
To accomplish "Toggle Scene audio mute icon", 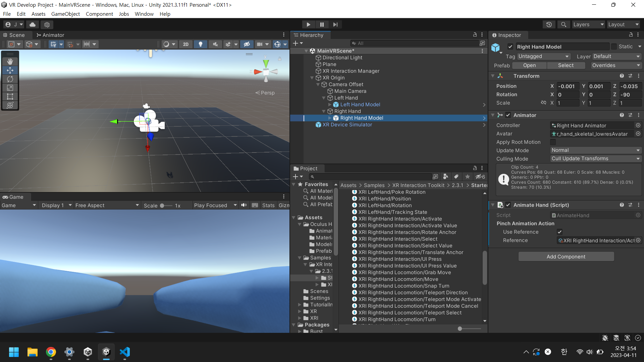I will [x=215, y=44].
